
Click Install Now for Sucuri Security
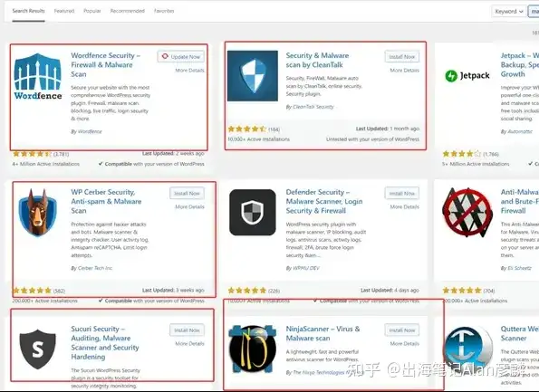coord(187,330)
